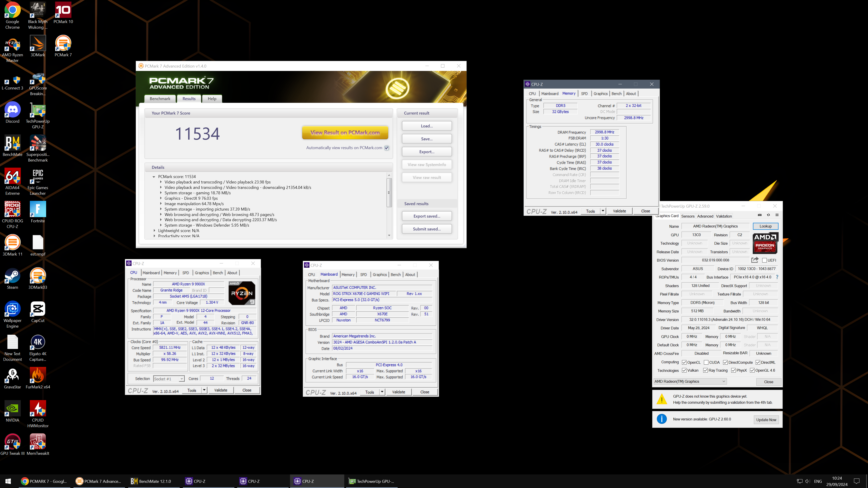Launch Discord from desktop
The height and width of the screenshot is (488, 868).
[x=12, y=112]
